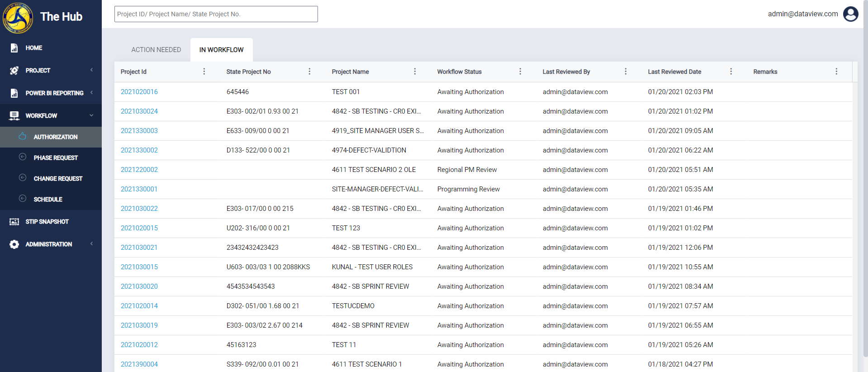Viewport: 868px width, 372px height.
Task: Open project 2021390004 link
Action: coord(139,364)
